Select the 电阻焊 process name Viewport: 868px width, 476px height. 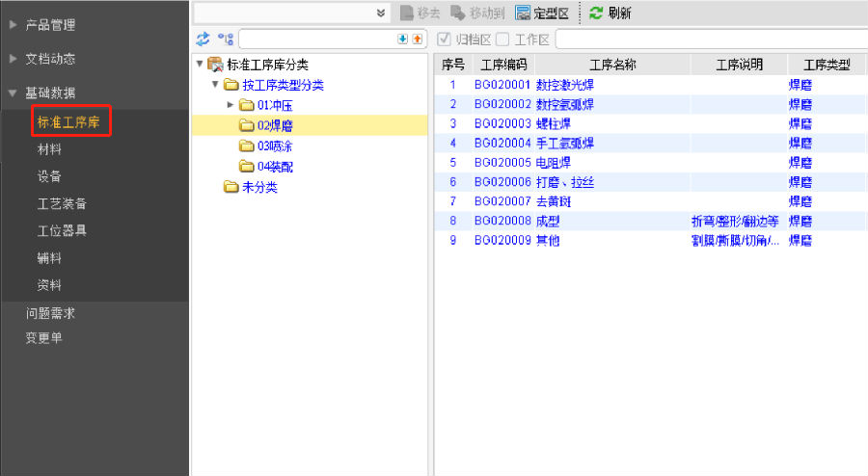coord(553,163)
